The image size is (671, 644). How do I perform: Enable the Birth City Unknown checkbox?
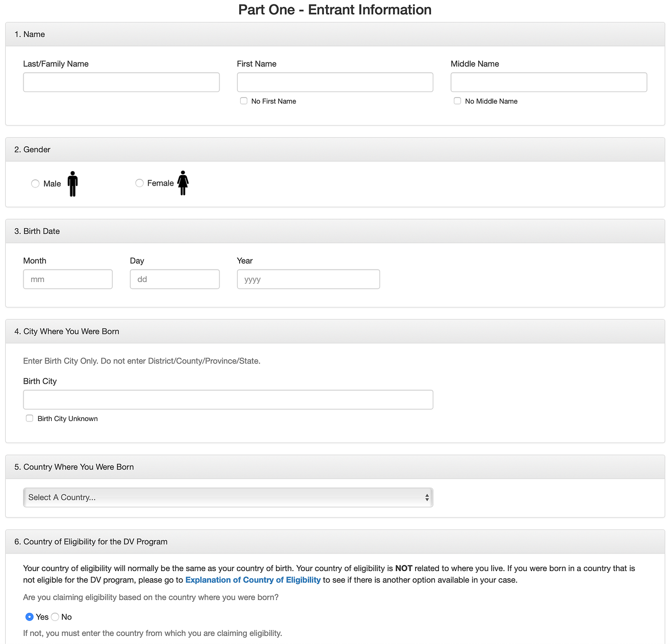(30, 418)
